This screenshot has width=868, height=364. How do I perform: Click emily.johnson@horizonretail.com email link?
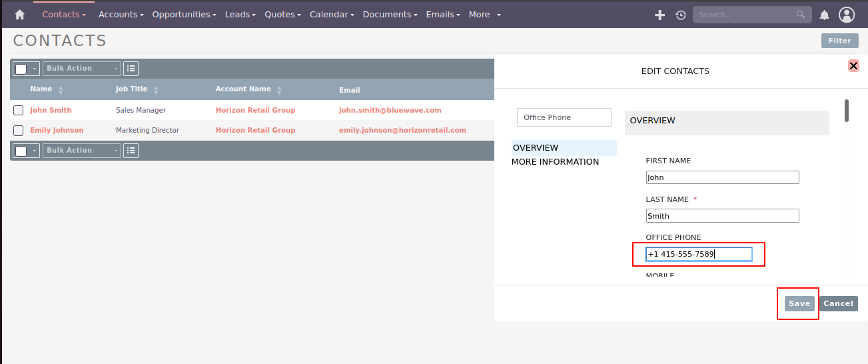[402, 130]
